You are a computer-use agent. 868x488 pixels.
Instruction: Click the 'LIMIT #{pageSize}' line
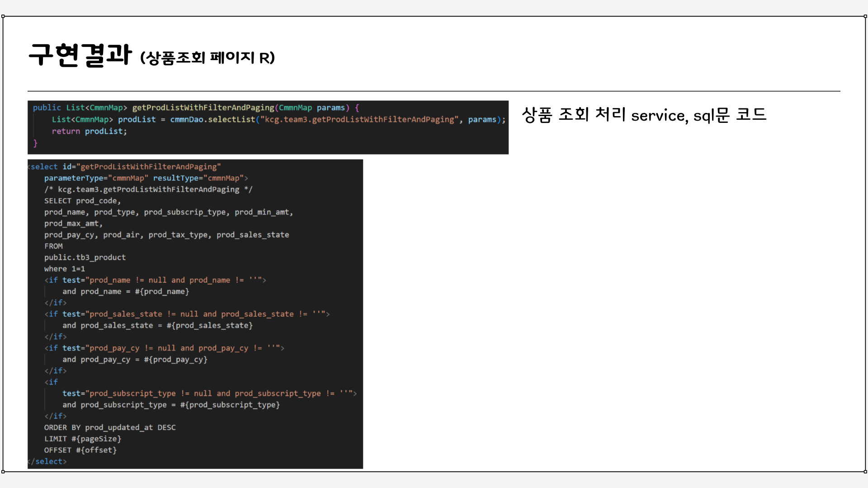point(83,439)
